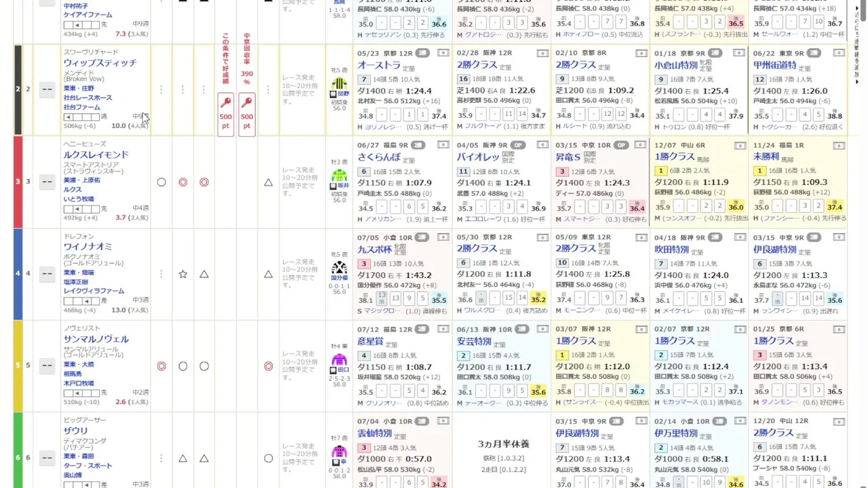Open owner link 塩澤正樹

coord(76,282)
